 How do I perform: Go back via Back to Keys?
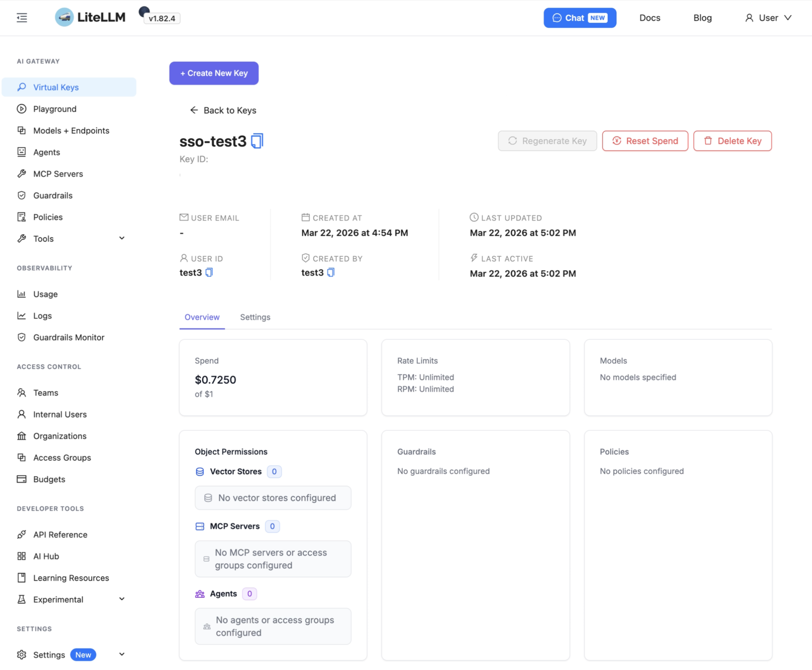(223, 110)
